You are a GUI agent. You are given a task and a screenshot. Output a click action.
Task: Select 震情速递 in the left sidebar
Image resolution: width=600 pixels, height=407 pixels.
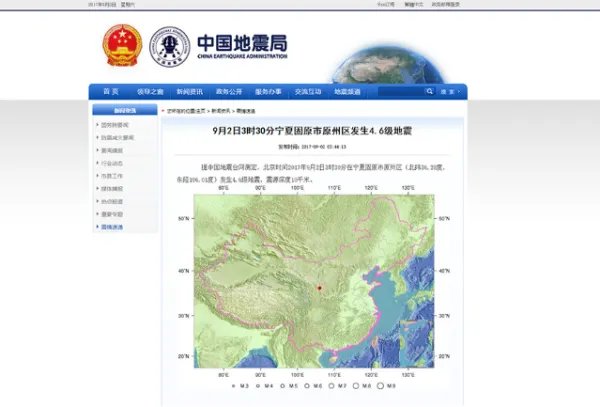click(x=112, y=227)
